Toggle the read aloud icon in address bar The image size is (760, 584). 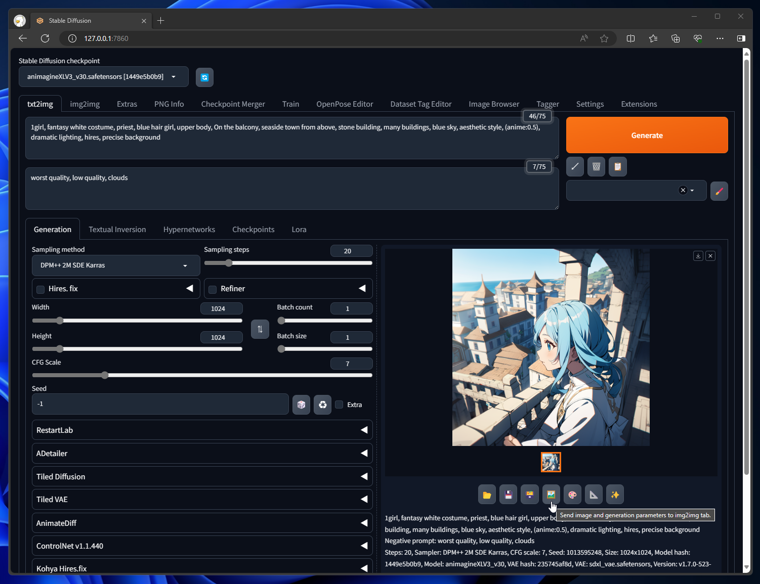[x=584, y=39]
